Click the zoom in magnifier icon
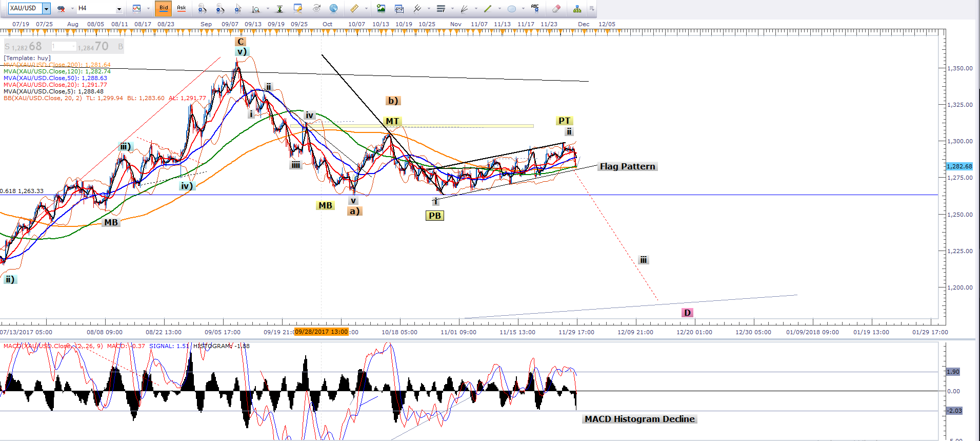The image size is (980, 441). (202, 8)
